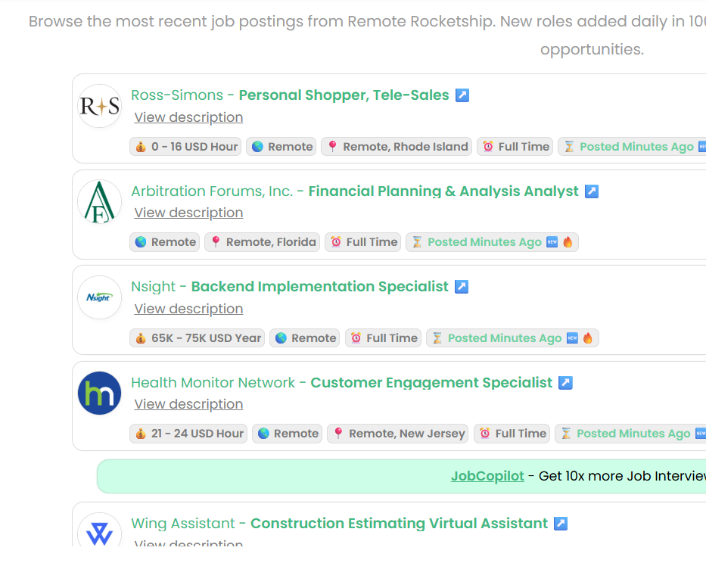Viewport: 706px width, 588px height.
Task: Select the 65K - 75K USD Year tag
Action: 197,338
